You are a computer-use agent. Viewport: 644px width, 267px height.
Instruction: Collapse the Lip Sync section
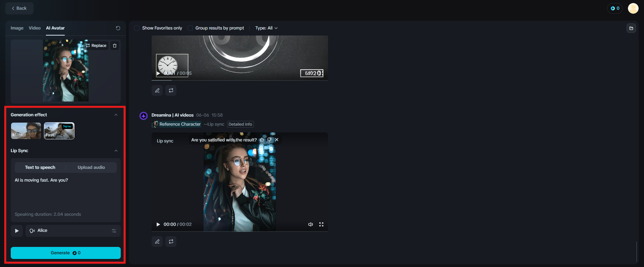tap(116, 151)
